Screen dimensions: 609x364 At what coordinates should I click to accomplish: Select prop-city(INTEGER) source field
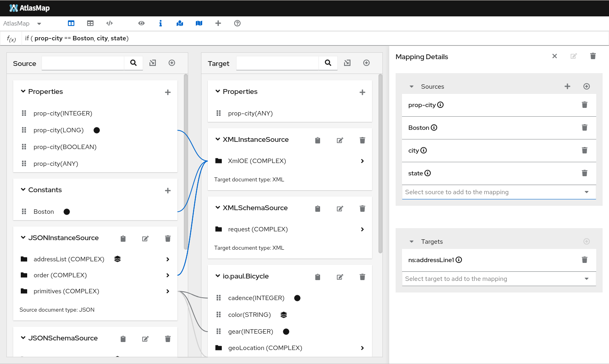point(63,113)
